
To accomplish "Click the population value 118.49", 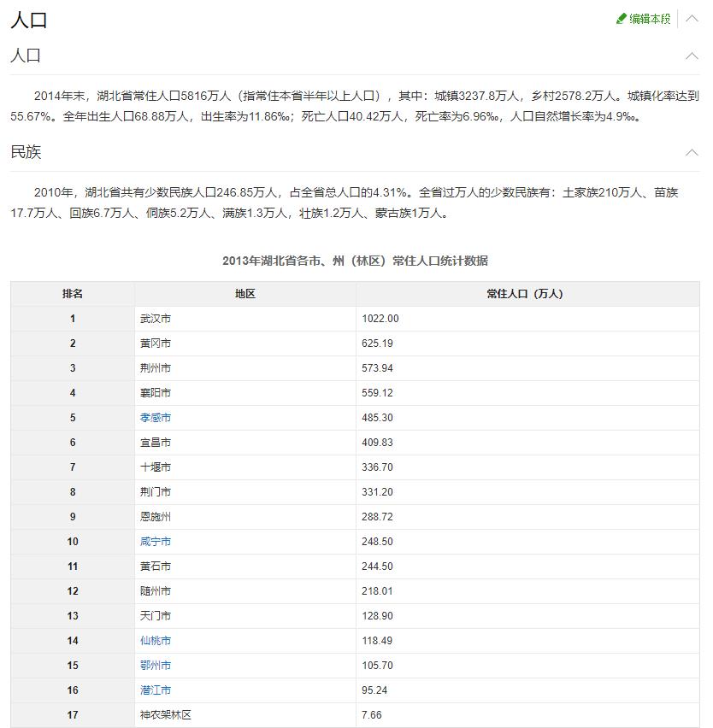I will (x=377, y=640).
